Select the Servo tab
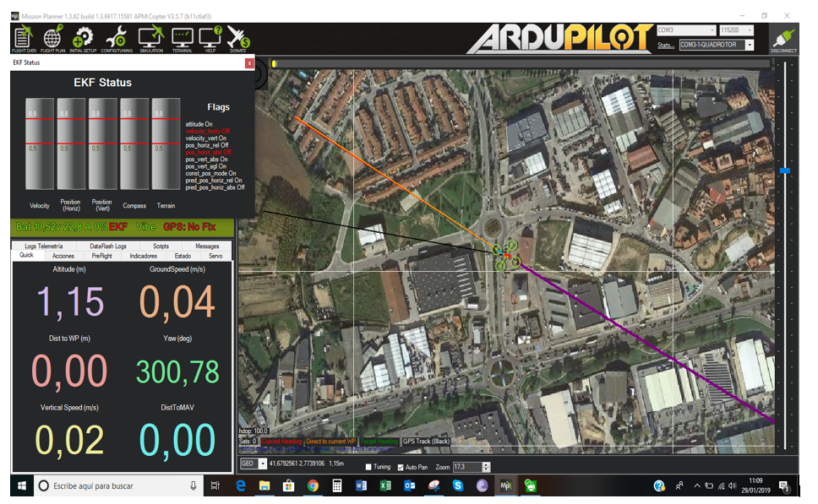The height and width of the screenshot is (504, 818). click(x=215, y=256)
